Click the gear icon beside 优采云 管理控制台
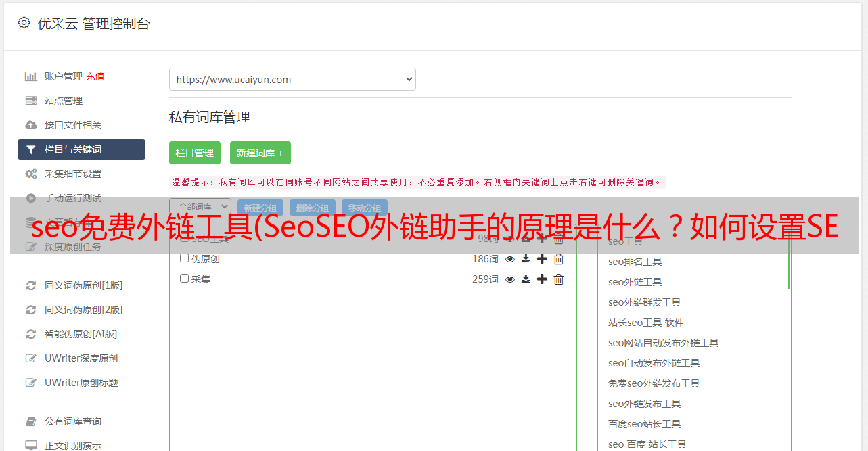This screenshot has width=868, height=451. coord(24,23)
